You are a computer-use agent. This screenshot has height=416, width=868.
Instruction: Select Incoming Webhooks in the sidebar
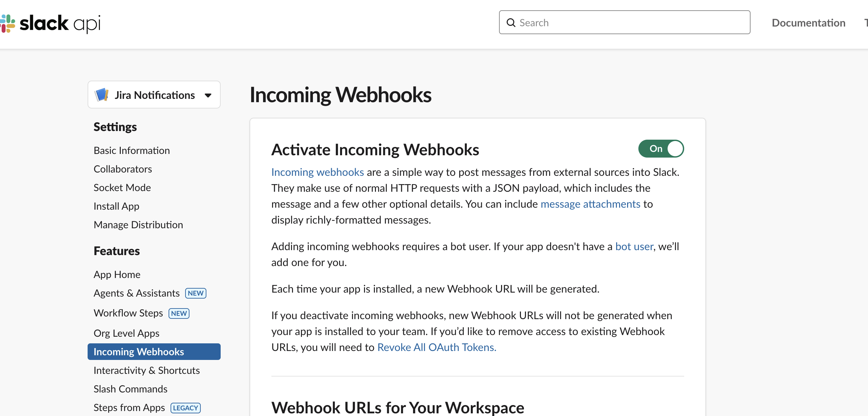tap(138, 352)
